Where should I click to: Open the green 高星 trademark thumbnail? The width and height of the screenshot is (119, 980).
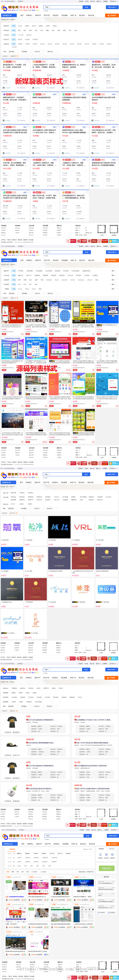107,527
